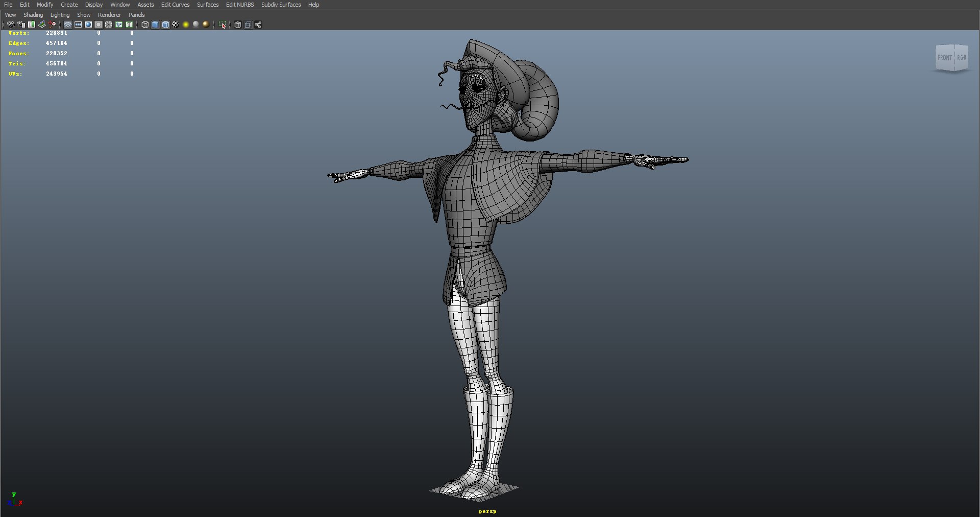Open the panel Renderer menu
The image size is (980, 517).
[x=109, y=15]
